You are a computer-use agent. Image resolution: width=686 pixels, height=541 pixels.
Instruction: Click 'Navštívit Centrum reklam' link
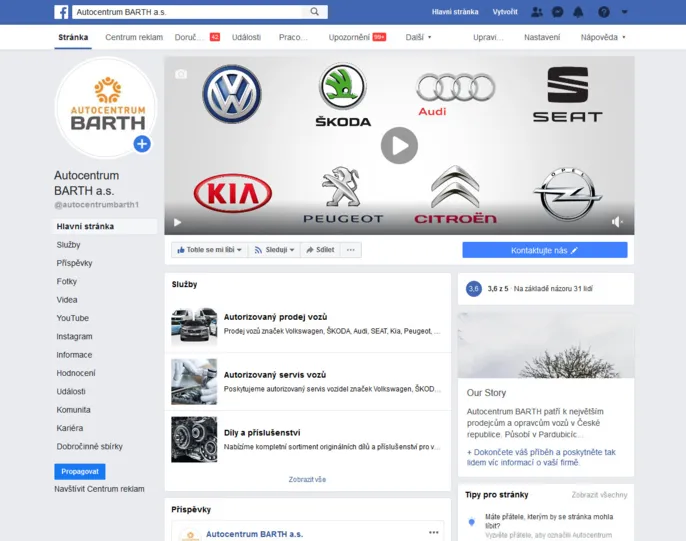pyautogui.click(x=99, y=489)
